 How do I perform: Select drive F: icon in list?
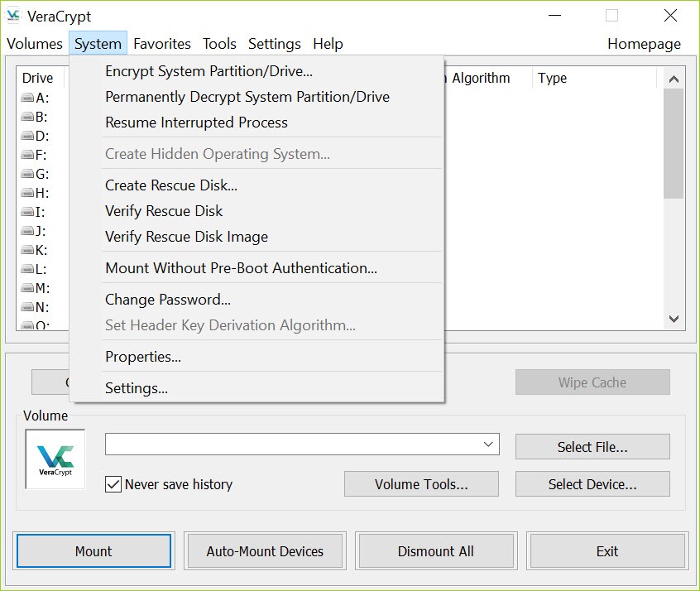27,155
